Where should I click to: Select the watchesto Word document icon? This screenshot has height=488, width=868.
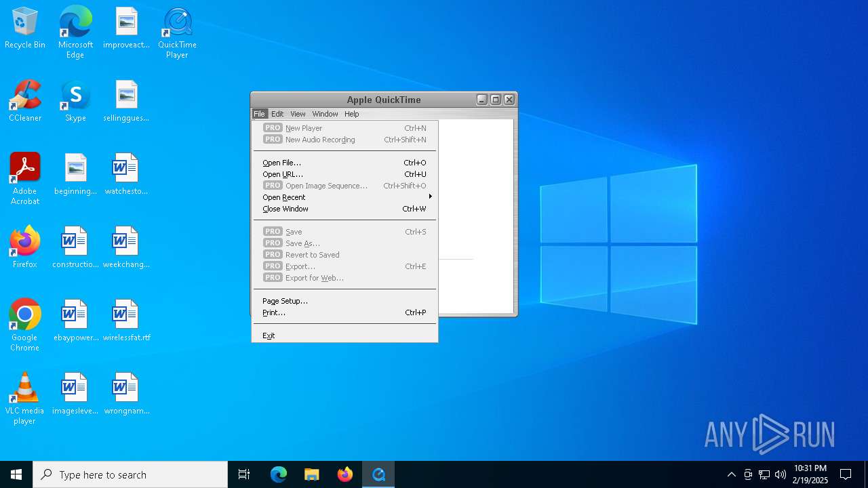tap(126, 175)
